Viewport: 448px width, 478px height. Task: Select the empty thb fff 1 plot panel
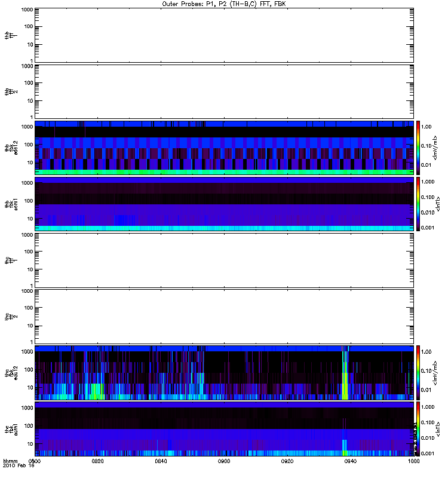pos(224,35)
